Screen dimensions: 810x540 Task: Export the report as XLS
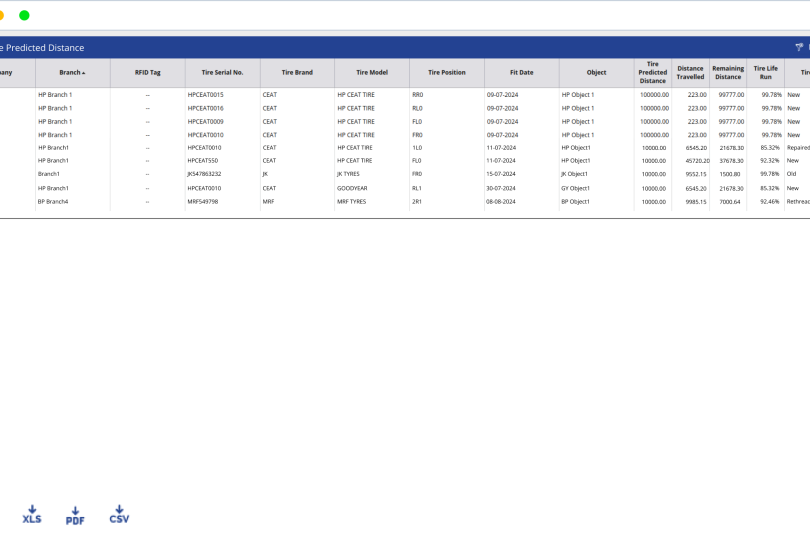coord(32,514)
